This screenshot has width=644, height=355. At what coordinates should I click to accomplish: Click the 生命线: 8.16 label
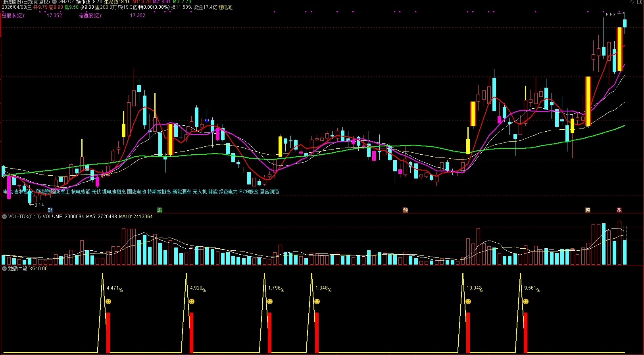(x=117, y=2)
